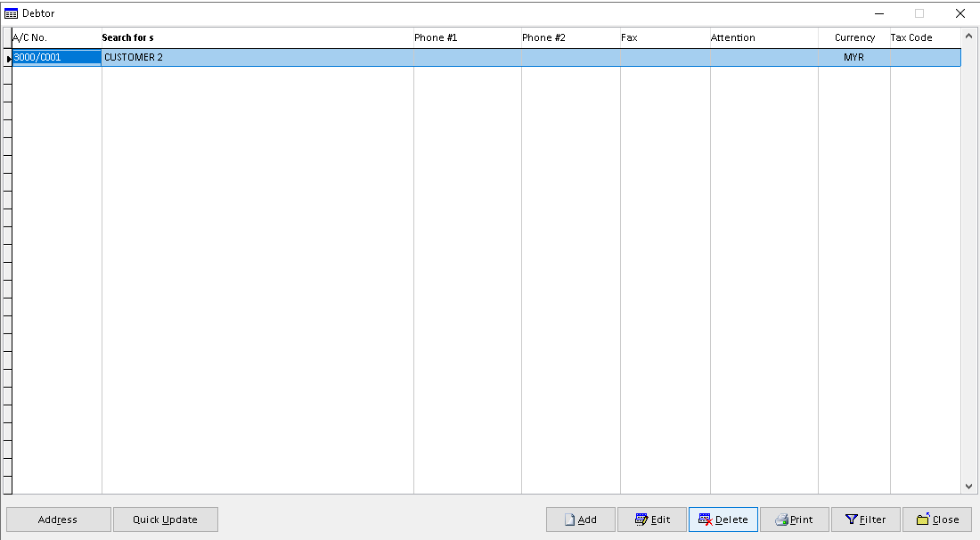Click the MYR currency cell
This screenshot has width=980, height=540.
[853, 57]
